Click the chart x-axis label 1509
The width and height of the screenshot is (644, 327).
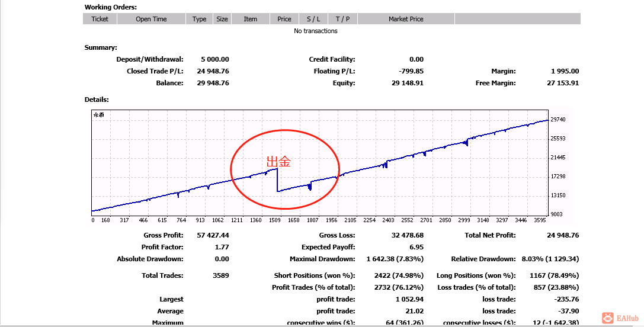pyautogui.click(x=275, y=220)
